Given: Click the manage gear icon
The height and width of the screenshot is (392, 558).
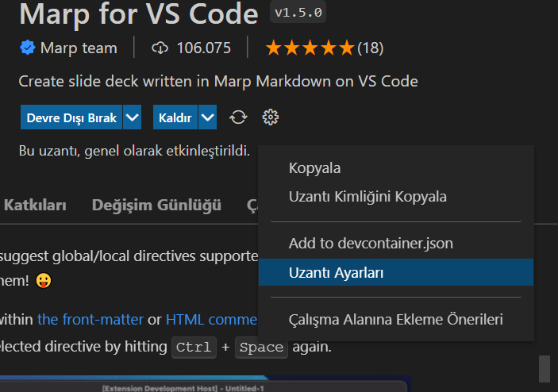Looking at the screenshot, I should [x=271, y=118].
